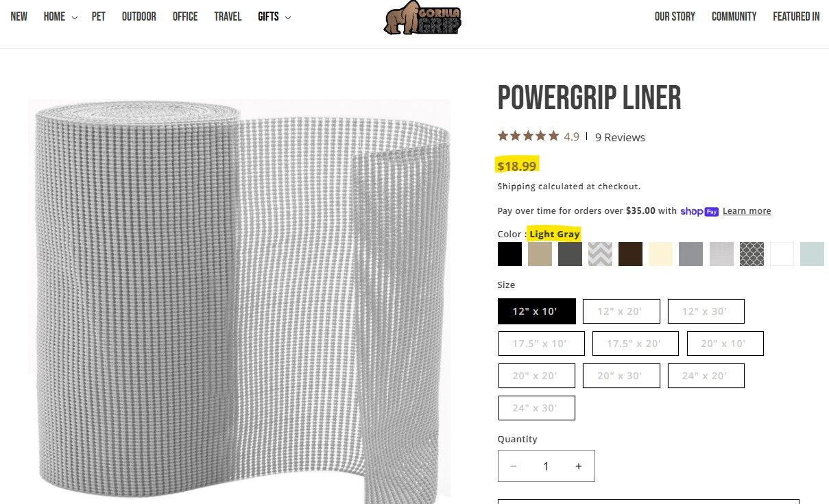The width and height of the screenshot is (829, 504).
Task: Click the Shop Pay logo
Action: [x=699, y=211]
